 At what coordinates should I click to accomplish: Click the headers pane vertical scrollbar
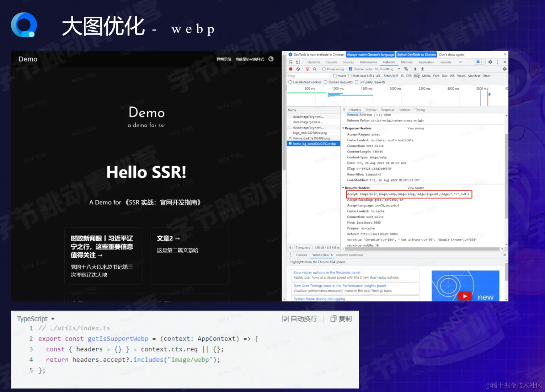point(506,176)
